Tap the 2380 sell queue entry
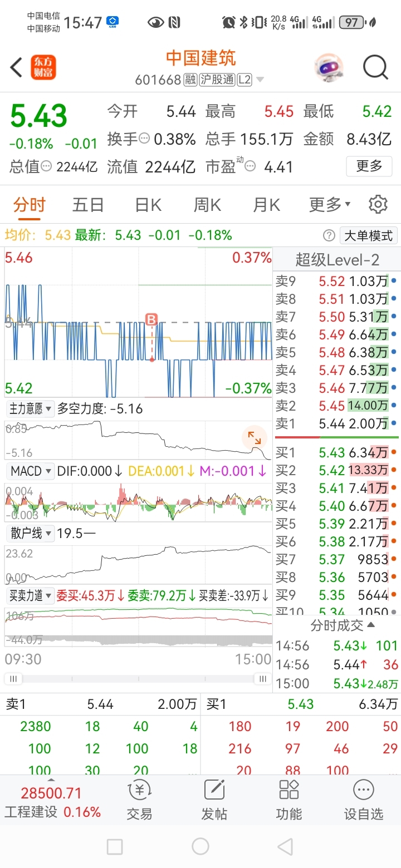This screenshot has width=401, height=868. (35, 726)
